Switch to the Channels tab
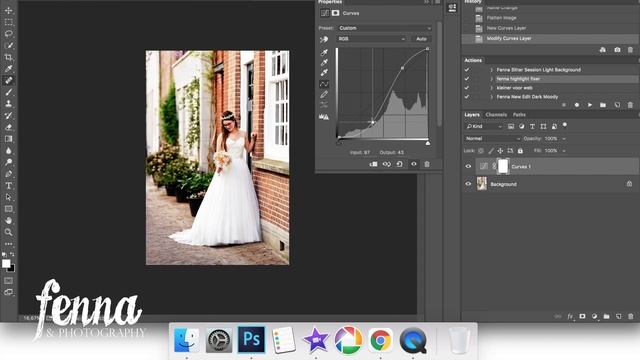 click(x=496, y=115)
